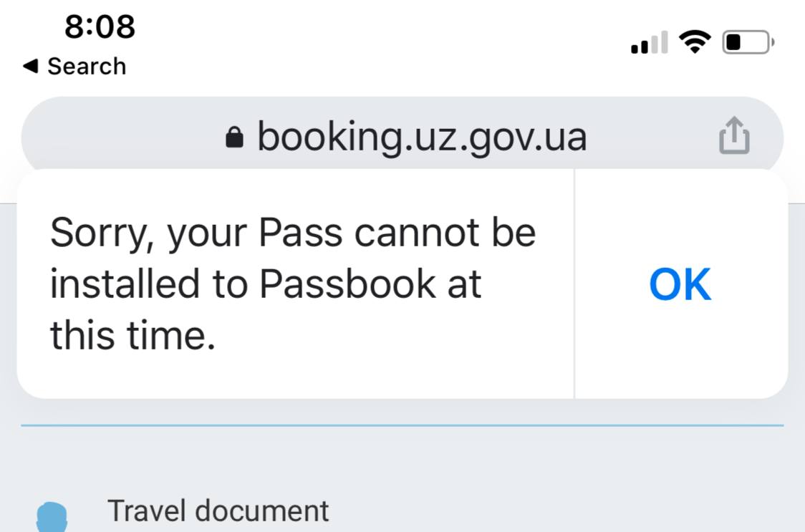Tap empty address bar area left of padlock
Image resolution: width=805 pixels, height=532 pixels.
(x=123, y=137)
